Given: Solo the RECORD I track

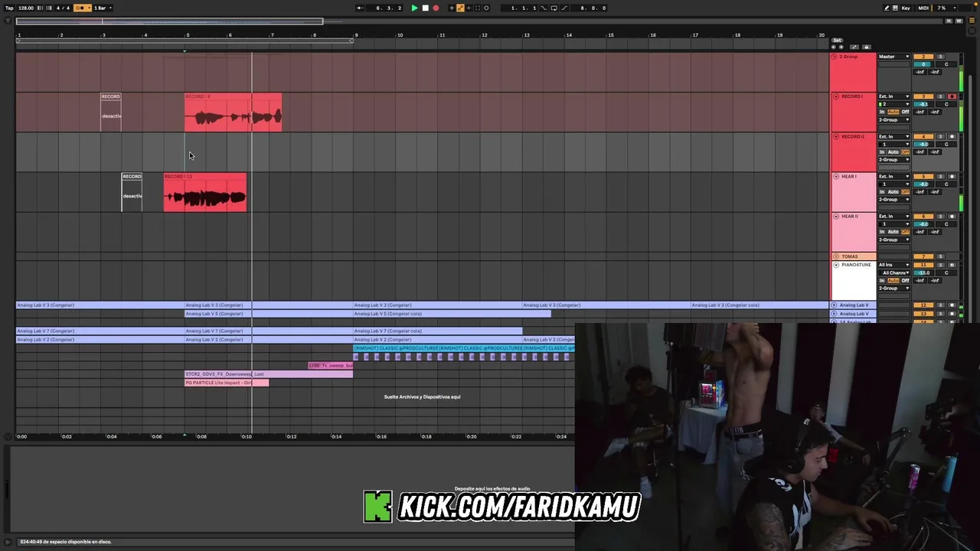Looking at the screenshot, I should (x=941, y=96).
